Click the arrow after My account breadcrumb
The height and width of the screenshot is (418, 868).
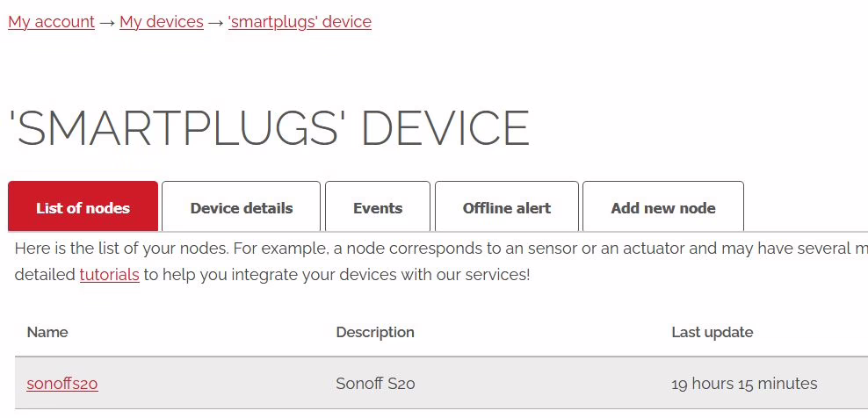tap(107, 22)
